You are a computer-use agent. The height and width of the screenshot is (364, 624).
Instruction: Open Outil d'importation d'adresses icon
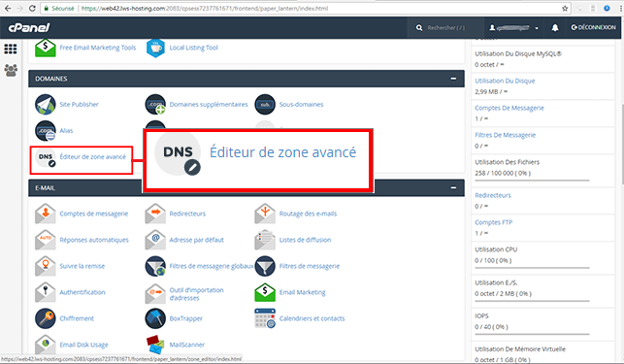pos(155,294)
